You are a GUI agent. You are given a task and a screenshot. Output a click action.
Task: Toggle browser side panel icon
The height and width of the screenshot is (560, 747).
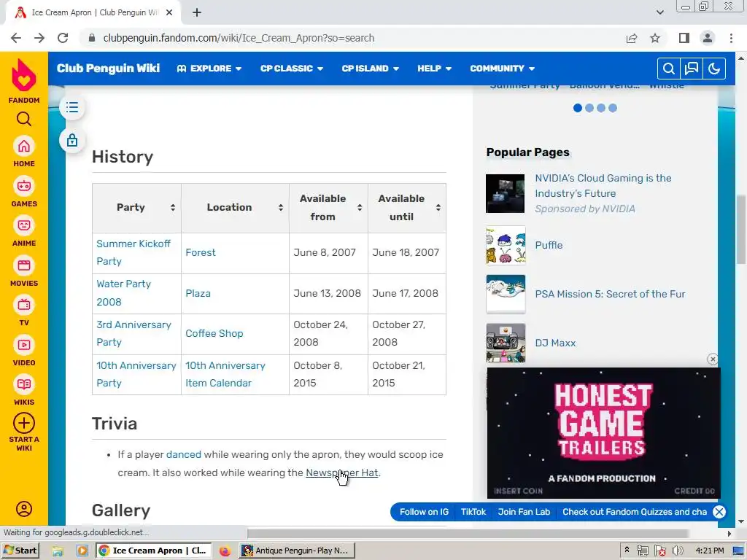684,38
